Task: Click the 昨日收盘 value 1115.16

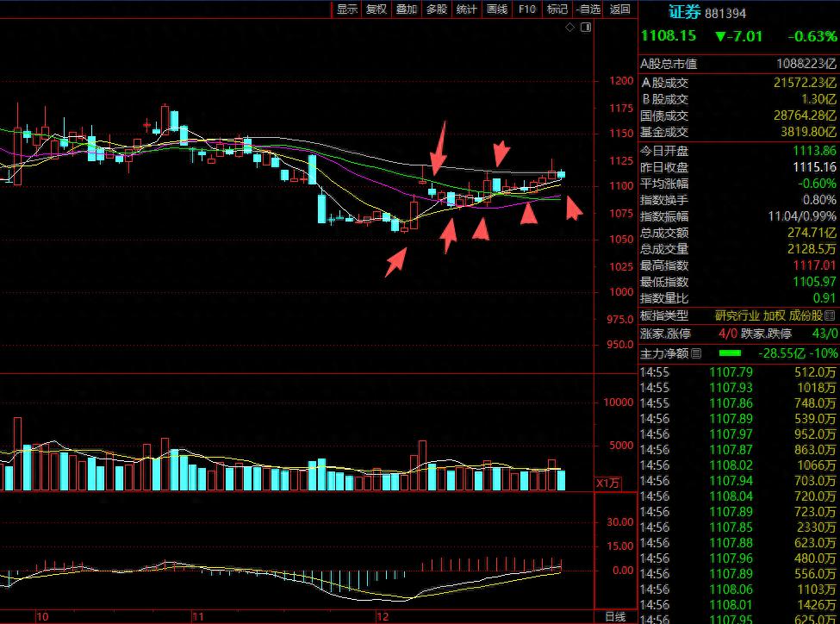Action: point(814,167)
